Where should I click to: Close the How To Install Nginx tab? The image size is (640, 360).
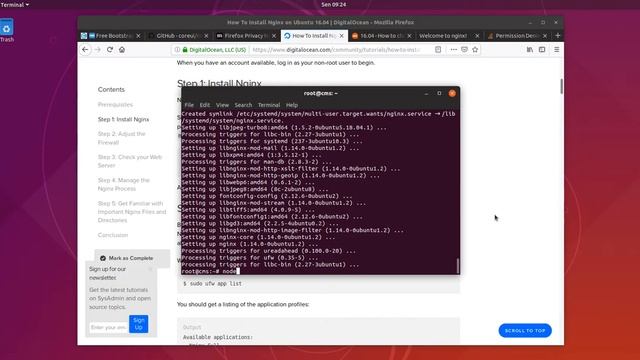tap(342, 36)
